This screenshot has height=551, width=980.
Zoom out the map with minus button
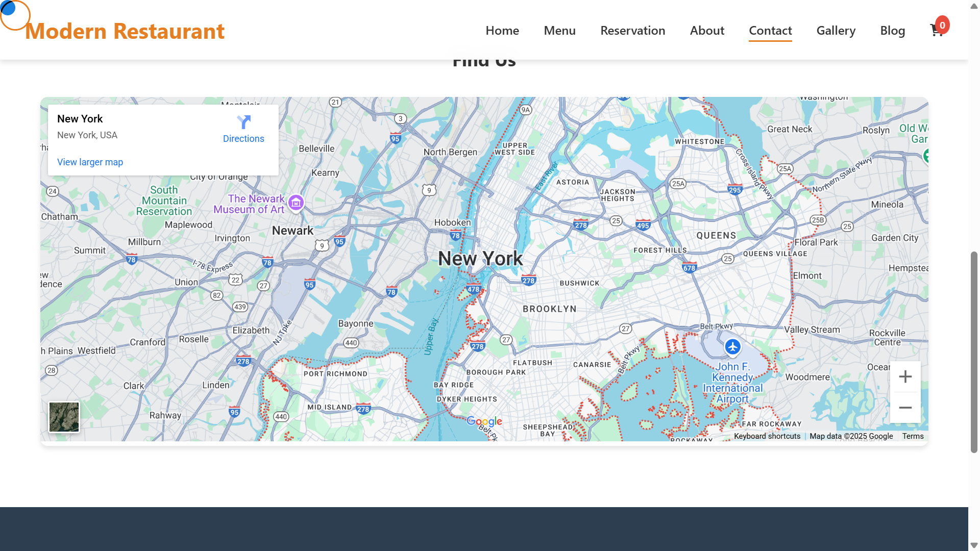(905, 408)
